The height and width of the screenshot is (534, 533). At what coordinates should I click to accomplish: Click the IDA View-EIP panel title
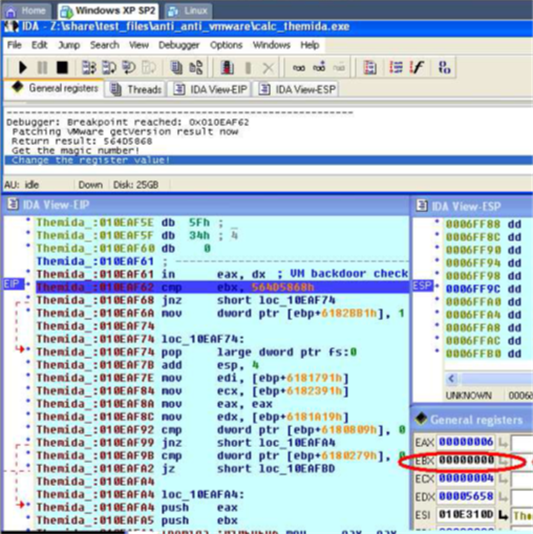tap(56, 205)
